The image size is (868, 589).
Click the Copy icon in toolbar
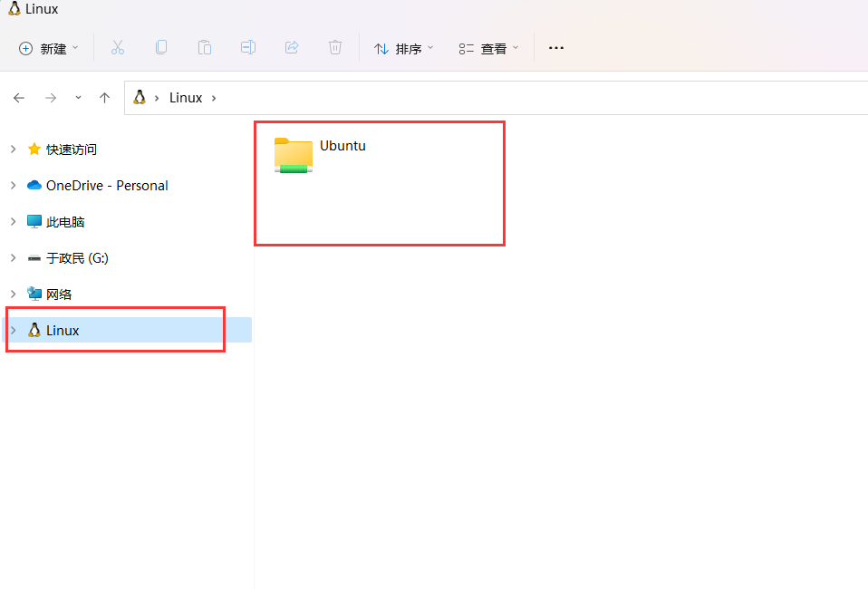pyautogui.click(x=161, y=48)
